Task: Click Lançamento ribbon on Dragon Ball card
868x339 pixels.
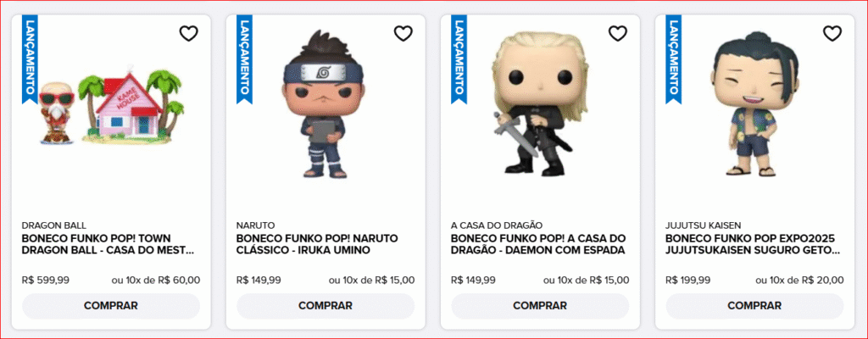Action: pyautogui.click(x=30, y=59)
